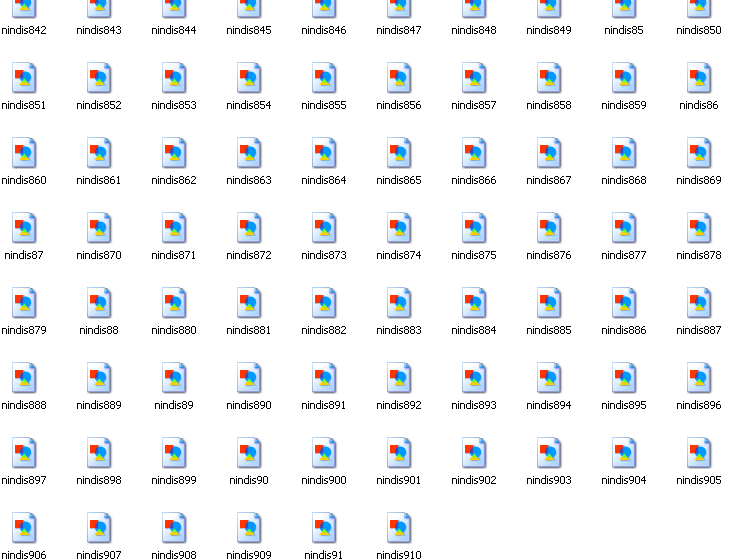Select the nindis854 file icon
Screen dimensions: 744x559
click(249, 78)
